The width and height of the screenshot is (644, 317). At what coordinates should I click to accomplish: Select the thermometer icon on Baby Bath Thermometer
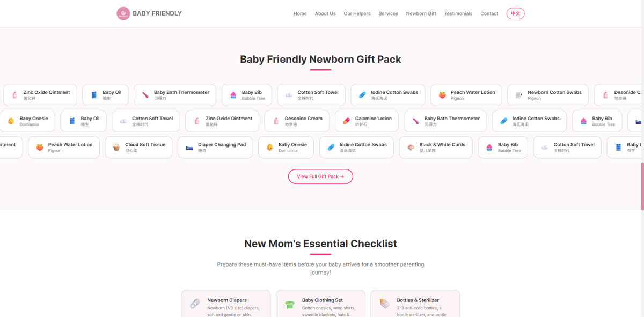tap(144, 94)
